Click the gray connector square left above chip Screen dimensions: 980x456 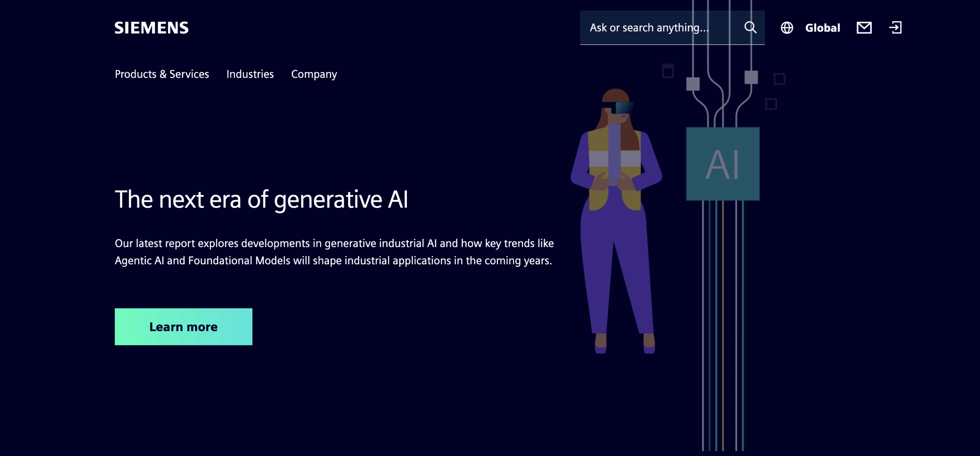pyautogui.click(x=693, y=84)
